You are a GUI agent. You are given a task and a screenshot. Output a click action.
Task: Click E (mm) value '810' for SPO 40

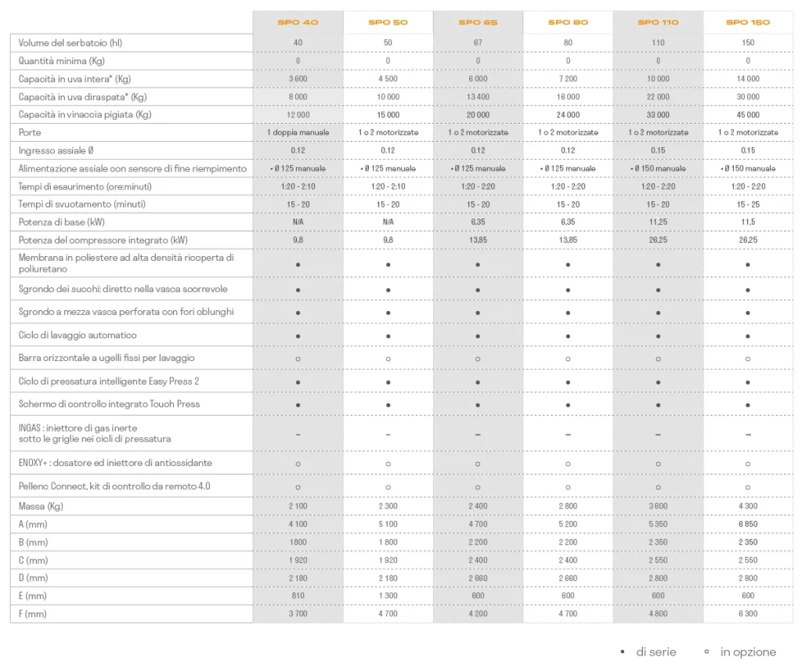click(298, 596)
